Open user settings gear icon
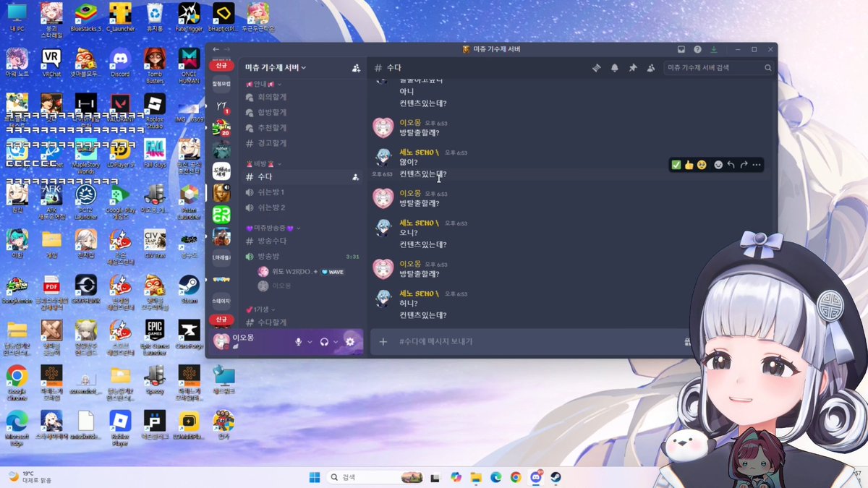 (x=350, y=341)
